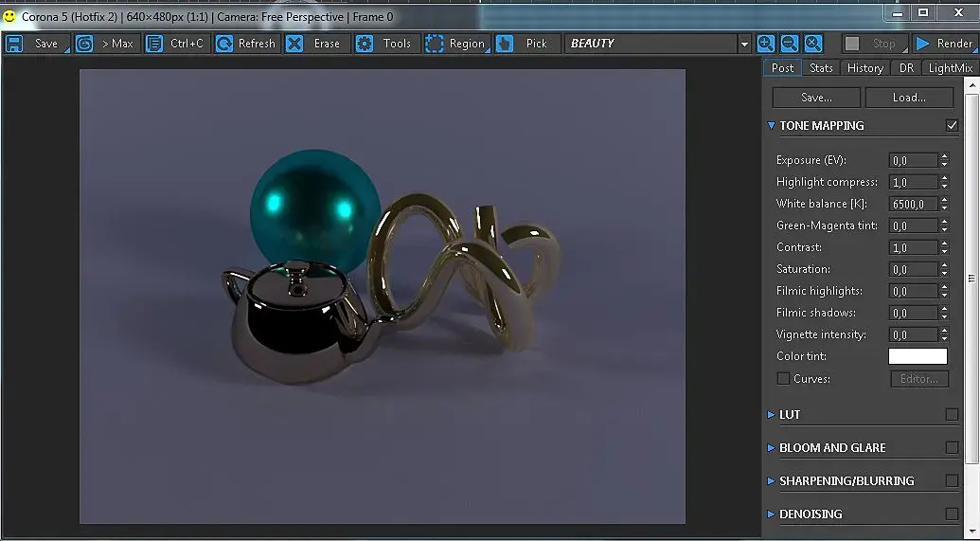Enable the Denoising checkbox
The width and height of the screenshot is (980, 541).
click(952, 514)
